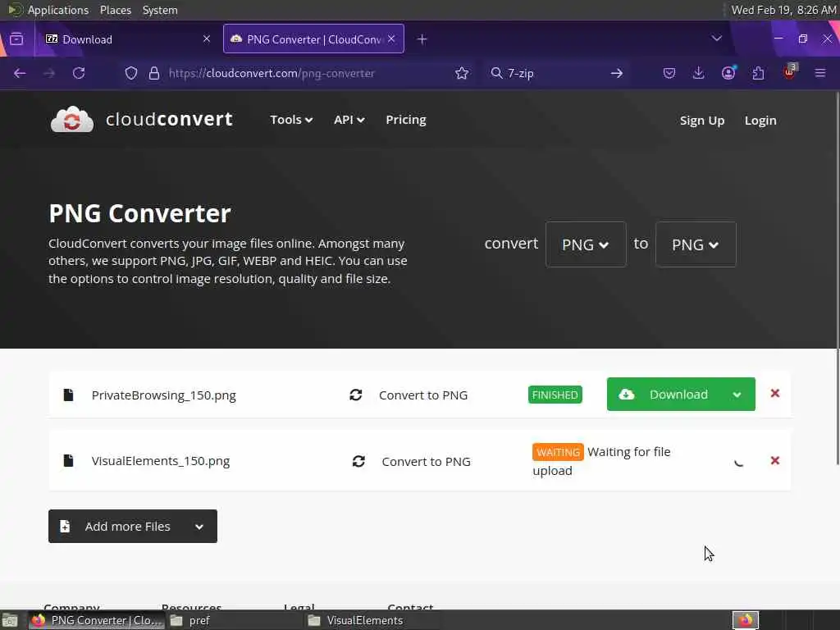This screenshot has width=840, height=630.
Task: Bookmark this page with the star
Action: [462, 73]
